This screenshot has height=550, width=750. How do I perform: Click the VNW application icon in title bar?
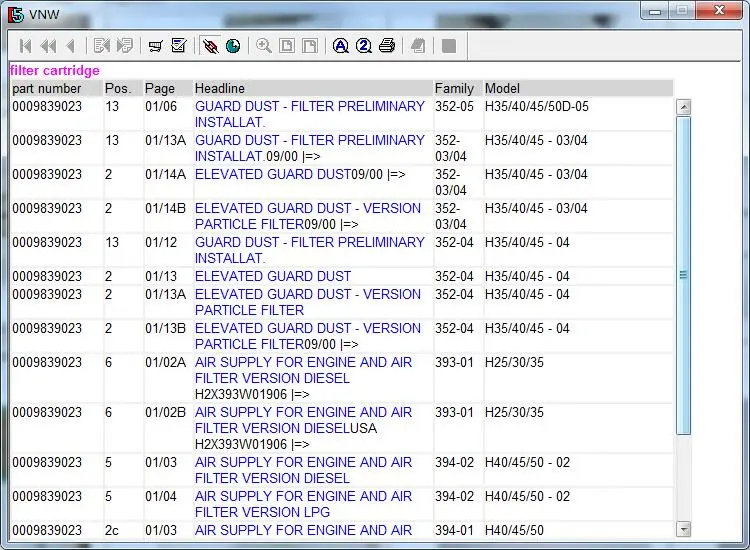tap(16, 14)
